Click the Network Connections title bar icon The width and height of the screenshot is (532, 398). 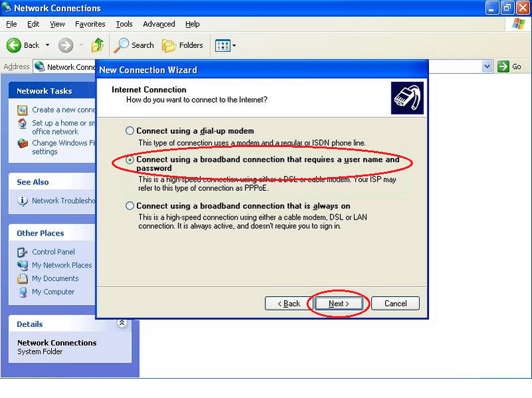(x=7, y=7)
